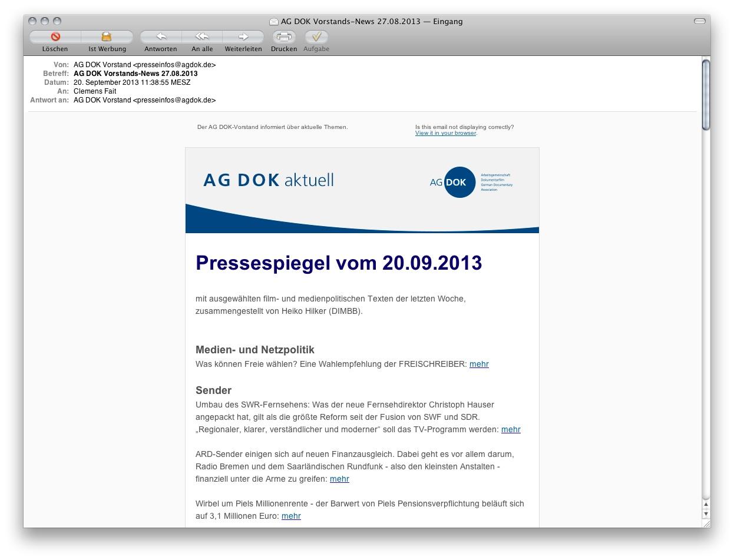Open 'mehr' link after 3,1 Millionen Euro
This screenshot has width=734, height=560.
coord(291,516)
